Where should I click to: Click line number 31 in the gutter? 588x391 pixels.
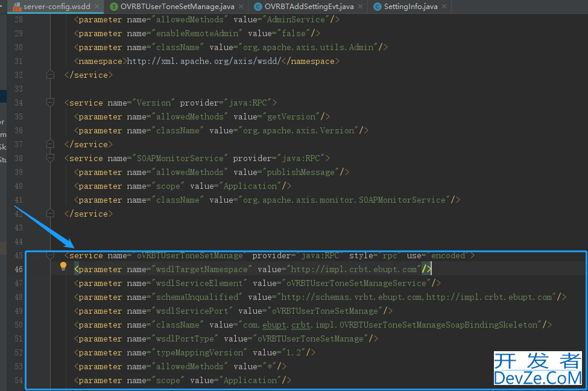[19, 61]
